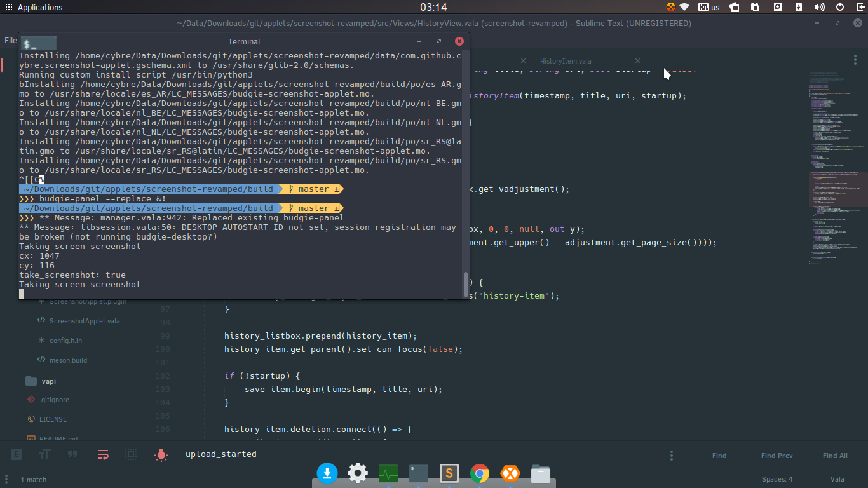Toggle whole word matching in find panel
The image size is (868, 488).
click(72, 454)
